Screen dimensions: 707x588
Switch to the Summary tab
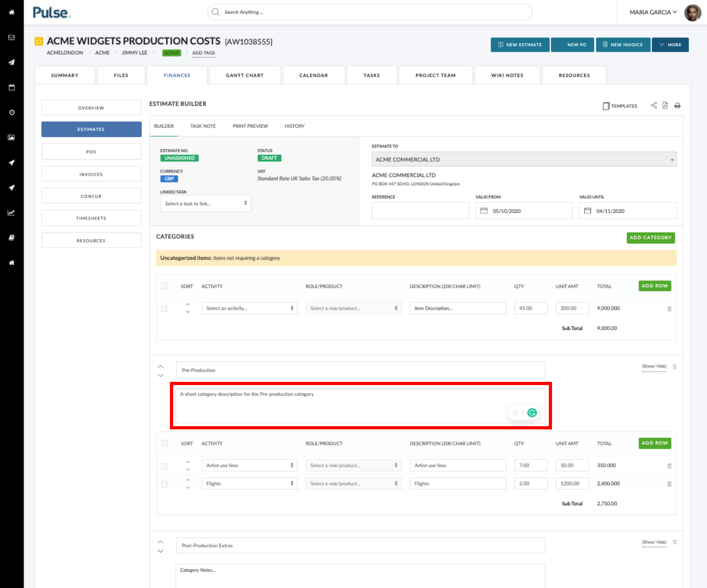[x=65, y=75]
